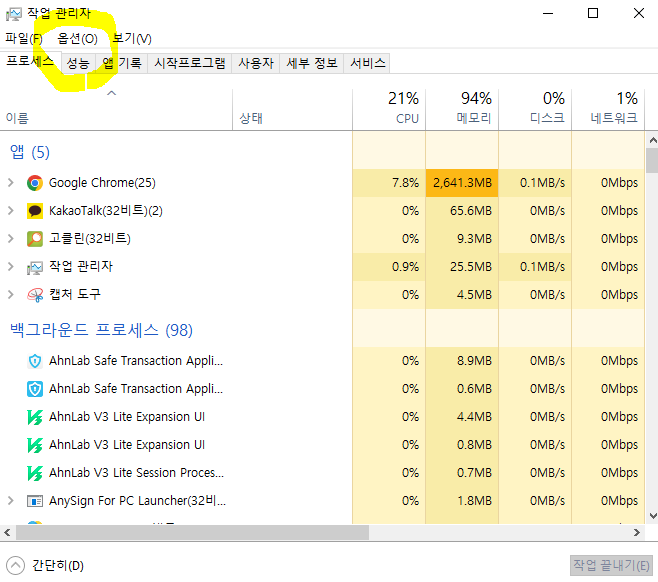658x582 pixels.
Task: Click the vertical scrollbar thumb
Action: point(653,161)
